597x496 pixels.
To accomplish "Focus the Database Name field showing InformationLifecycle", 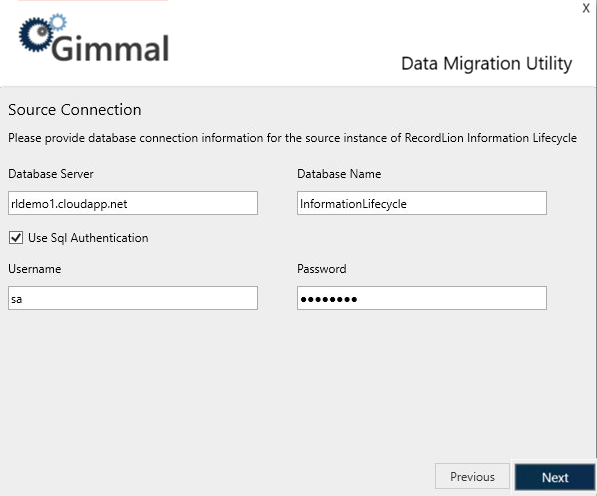I will coord(422,203).
